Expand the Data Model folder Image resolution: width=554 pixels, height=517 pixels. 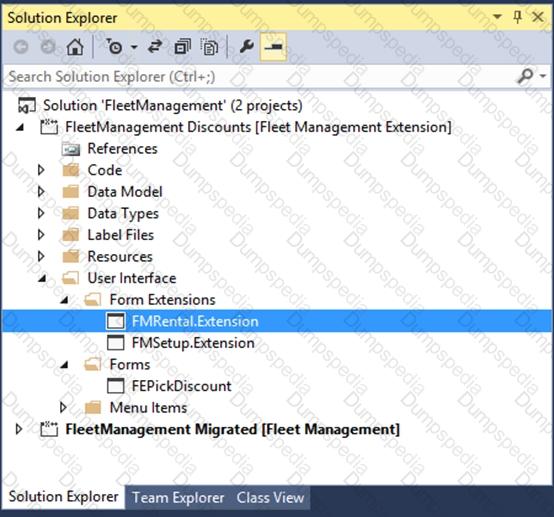pos(41,192)
